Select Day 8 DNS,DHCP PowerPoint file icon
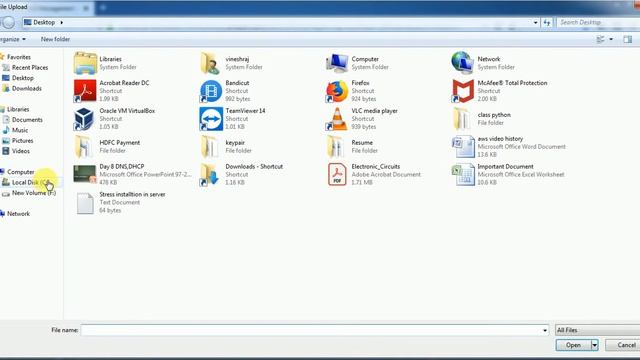 pos(84,174)
